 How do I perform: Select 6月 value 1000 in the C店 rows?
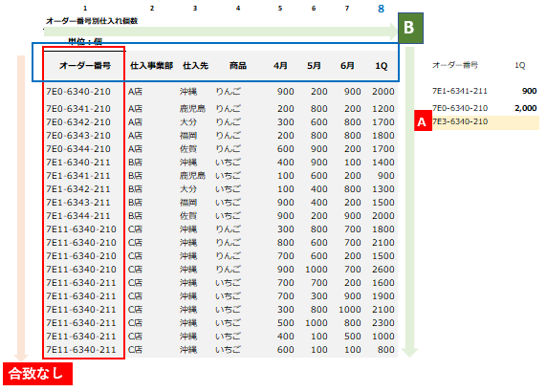(350, 310)
